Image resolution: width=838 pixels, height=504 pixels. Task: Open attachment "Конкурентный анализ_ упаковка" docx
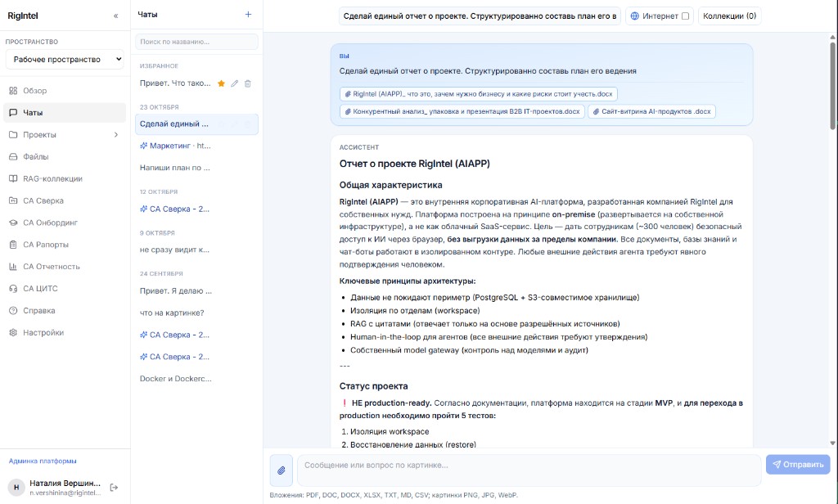pyautogui.click(x=463, y=112)
